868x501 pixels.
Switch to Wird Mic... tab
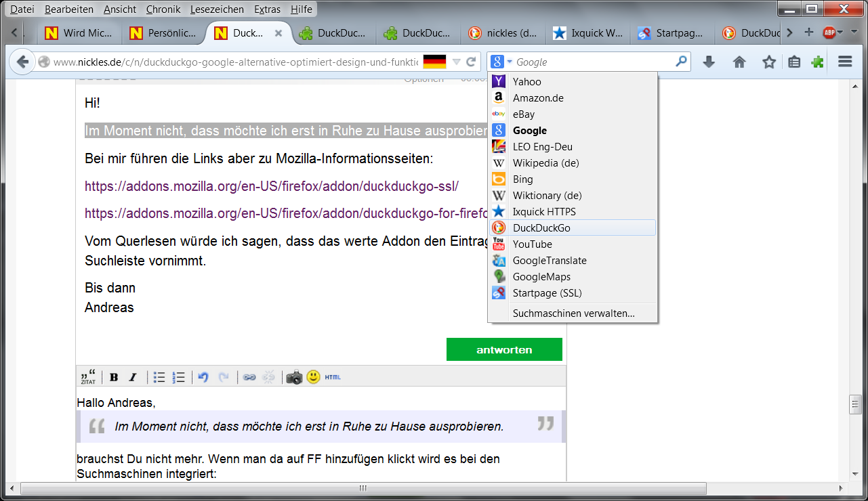pos(79,32)
